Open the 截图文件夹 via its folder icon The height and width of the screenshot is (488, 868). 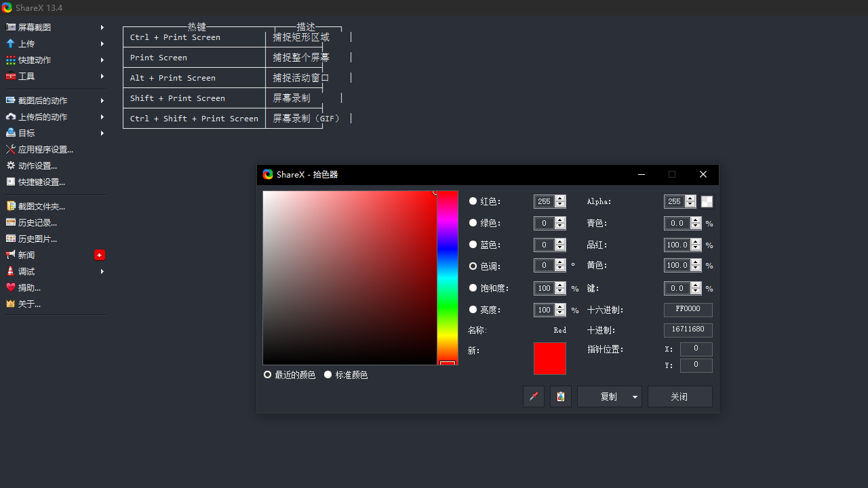[11, 206]
